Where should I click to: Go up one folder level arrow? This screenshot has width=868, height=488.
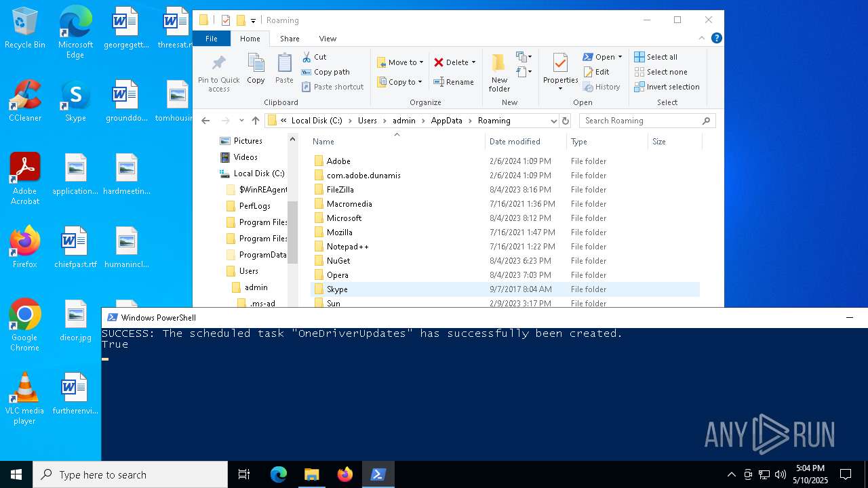[x=255, y=121]
